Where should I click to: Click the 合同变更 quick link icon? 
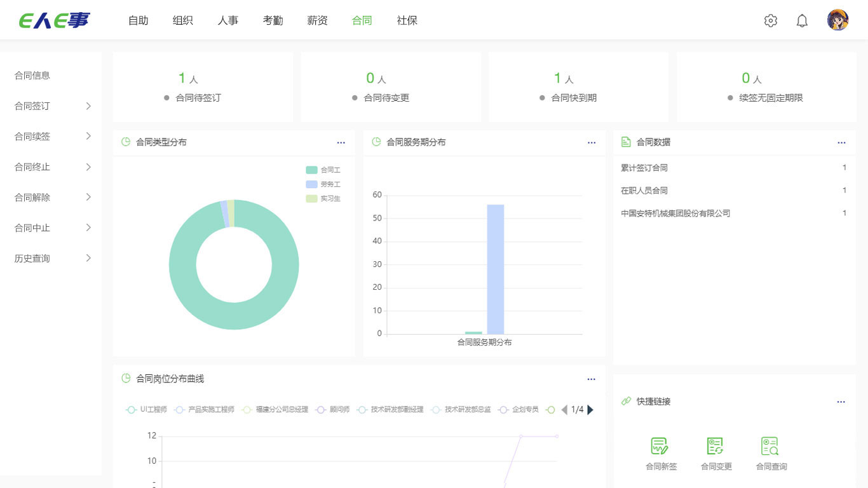point(715,446)
